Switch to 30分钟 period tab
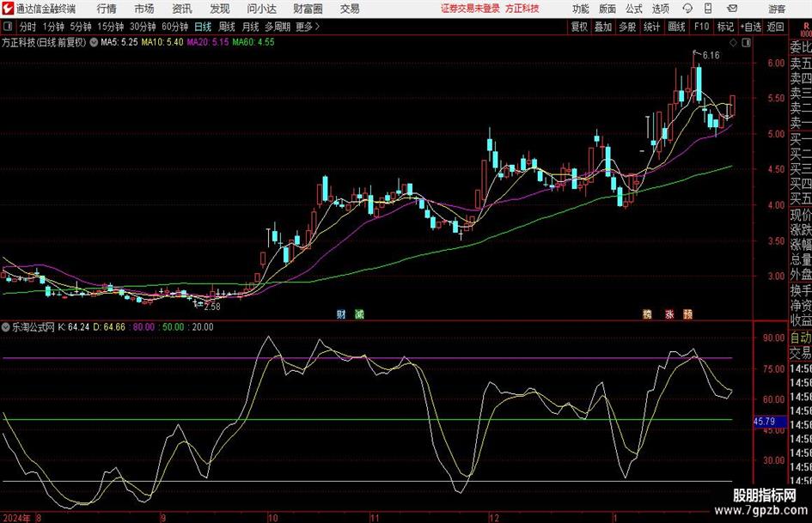This screenshot has width=812, height=523. (143, 27)
